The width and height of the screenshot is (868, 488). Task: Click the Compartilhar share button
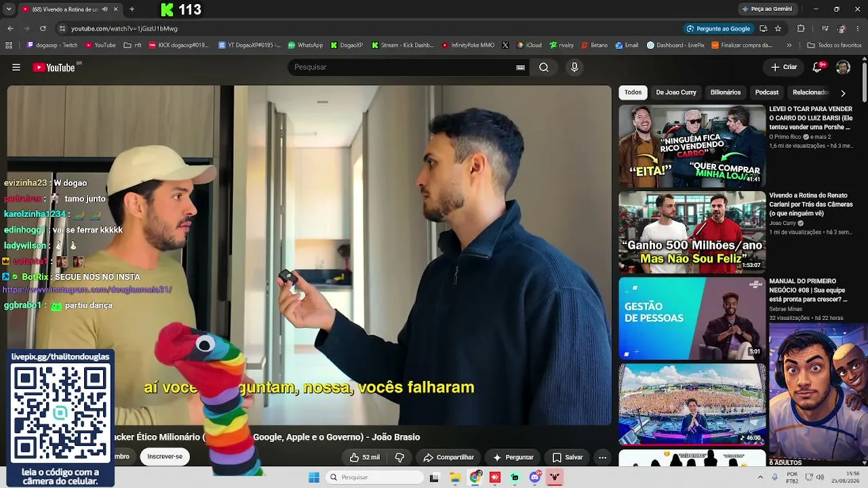pyautogui.click(x=448, y=457)
